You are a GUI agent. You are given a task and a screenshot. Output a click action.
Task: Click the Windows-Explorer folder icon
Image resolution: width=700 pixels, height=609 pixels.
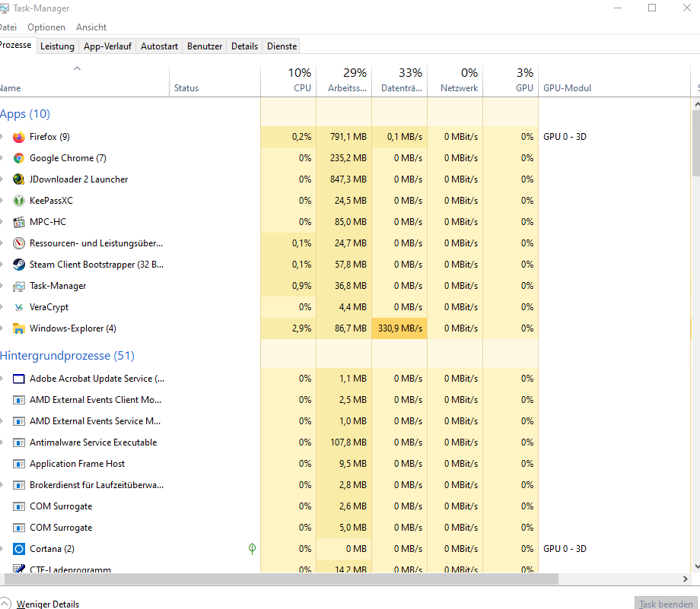pos(19,328)
